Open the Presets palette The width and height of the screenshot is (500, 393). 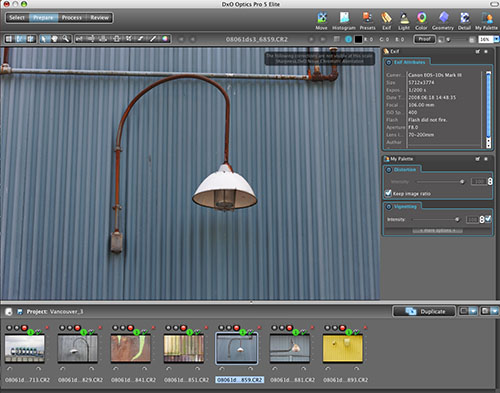click(x=367, y=21)
